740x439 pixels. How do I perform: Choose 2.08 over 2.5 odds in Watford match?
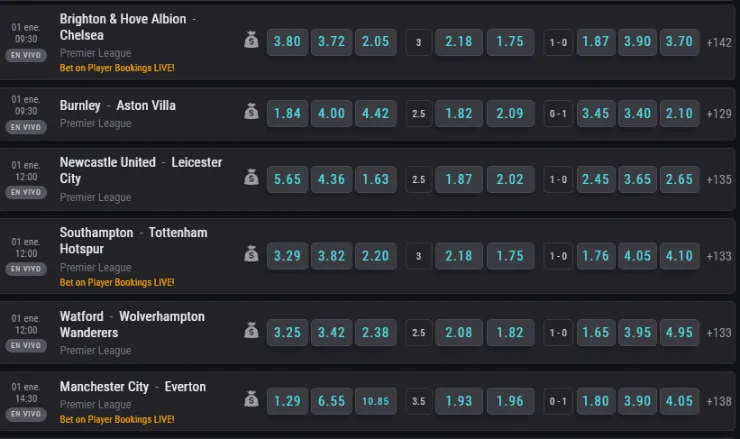point(459,331)
